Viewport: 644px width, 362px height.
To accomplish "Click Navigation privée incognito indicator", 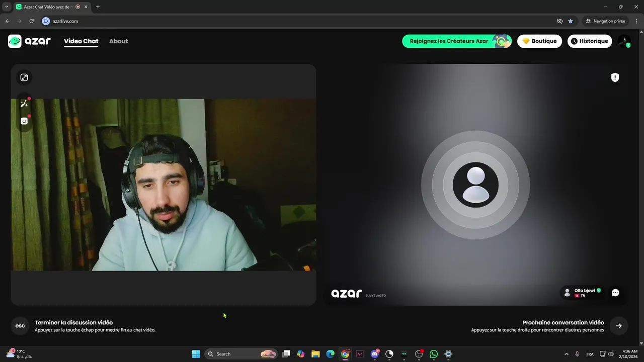I will click(x=605, y=21).
